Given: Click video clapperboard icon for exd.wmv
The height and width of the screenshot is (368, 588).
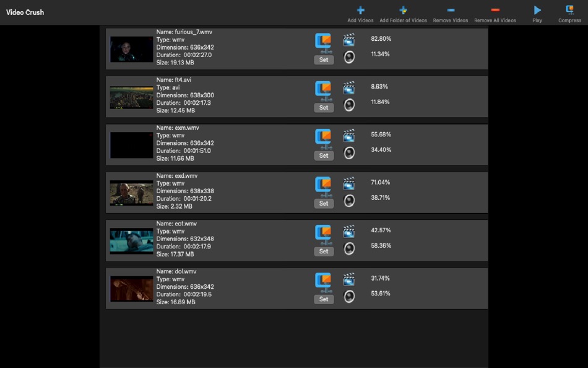Looking at the screenshot, I should pyautogui.click(x=348, y=183).
